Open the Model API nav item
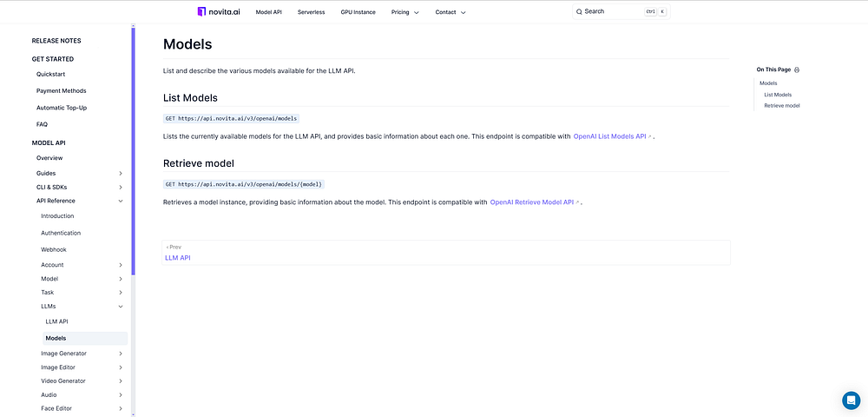The image size is (868, 417). coord(268,12)
